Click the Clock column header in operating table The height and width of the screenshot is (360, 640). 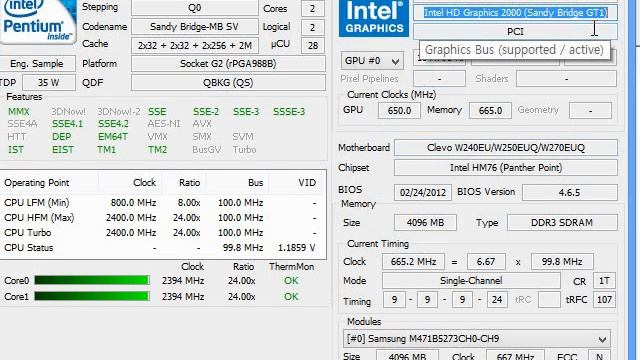144,183
